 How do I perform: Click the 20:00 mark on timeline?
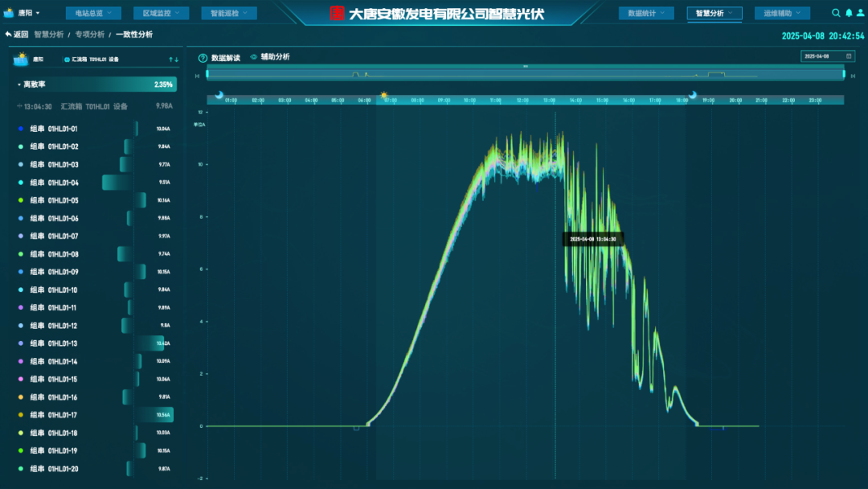(735, 101)
